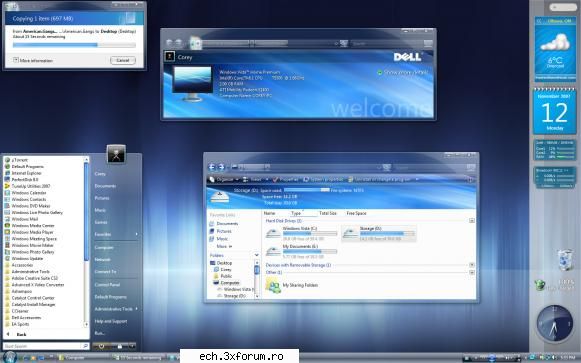The image size is (581, 363).
Task: Open Documents in Start menu right pane
Action: (x=105, y=186)
